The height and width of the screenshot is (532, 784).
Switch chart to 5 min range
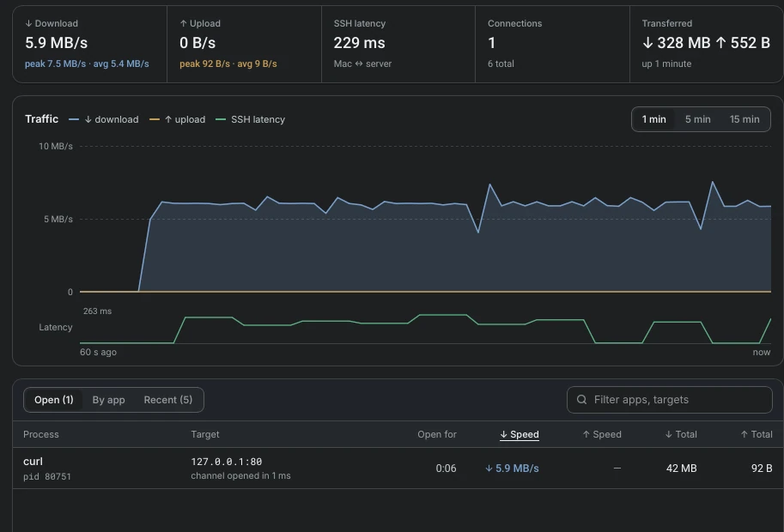tap(697, 119)
